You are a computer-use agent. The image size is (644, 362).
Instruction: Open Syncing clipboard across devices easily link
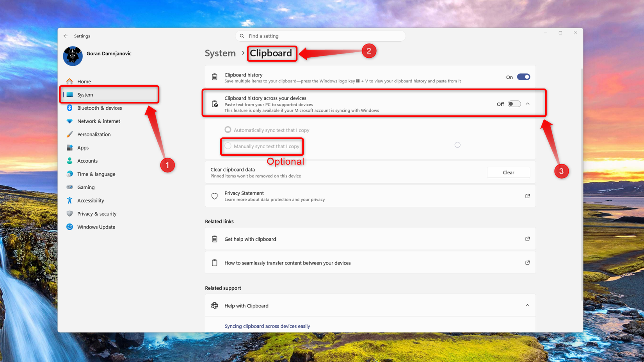tap(267, 326)
